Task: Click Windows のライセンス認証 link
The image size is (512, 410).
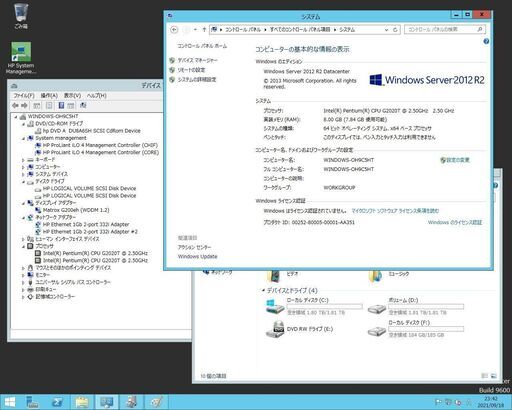Action: click(455, 222)
